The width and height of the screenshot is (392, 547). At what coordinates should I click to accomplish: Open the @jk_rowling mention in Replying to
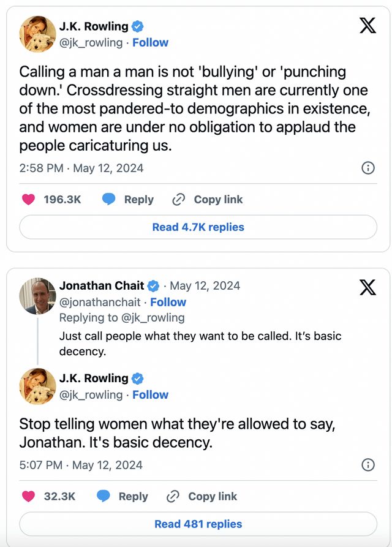point(153,318)
